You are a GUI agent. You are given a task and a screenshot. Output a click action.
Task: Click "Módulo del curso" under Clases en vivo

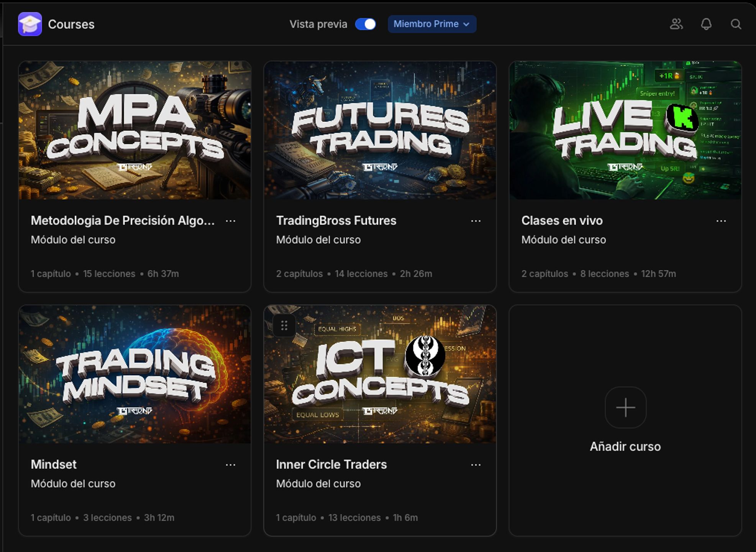pos(564,240)
